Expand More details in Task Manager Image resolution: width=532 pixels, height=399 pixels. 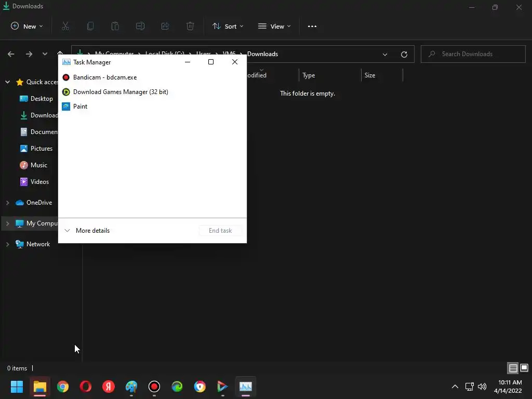87,231
